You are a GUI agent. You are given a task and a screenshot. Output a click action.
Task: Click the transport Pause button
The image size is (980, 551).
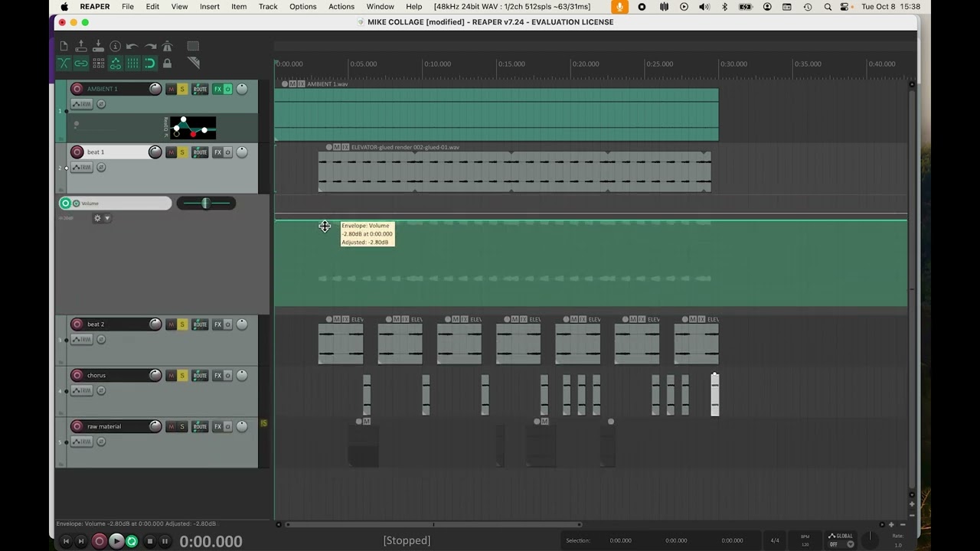[165, 541]
